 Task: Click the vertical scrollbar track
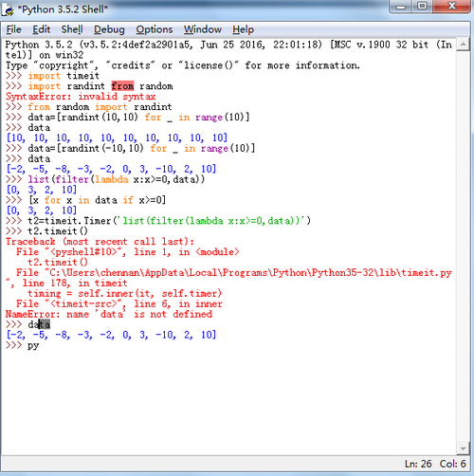coord(463,247)
